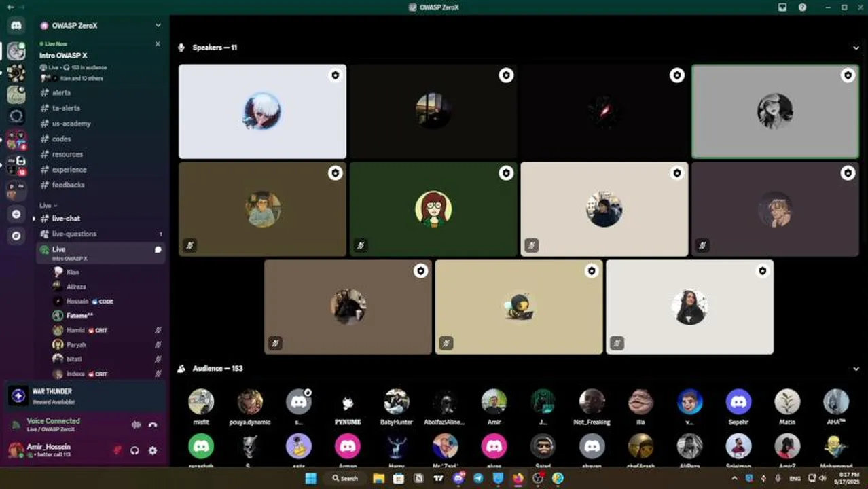Toggle noise suppression waveform icon

136,425
